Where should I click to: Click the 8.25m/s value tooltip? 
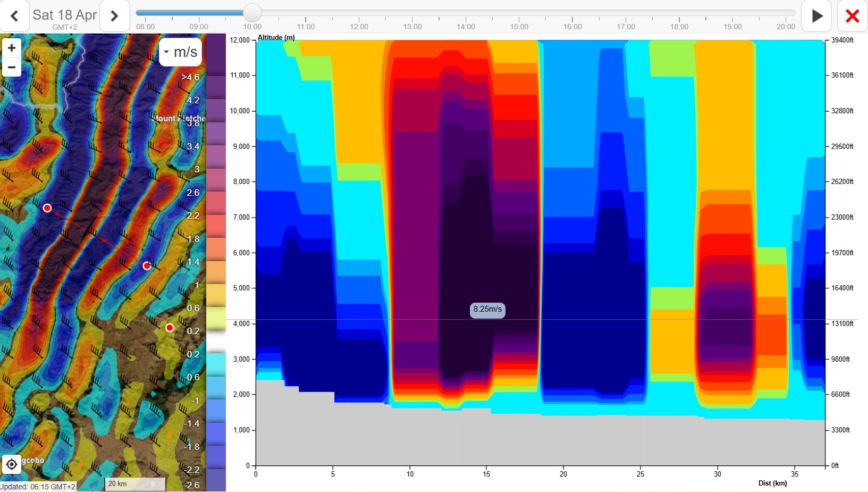[487, 309]
